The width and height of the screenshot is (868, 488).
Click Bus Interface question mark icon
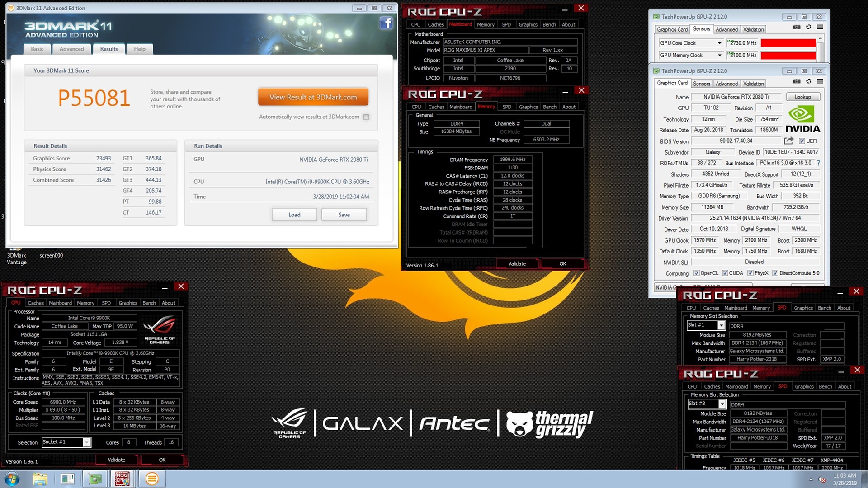tap(818, 163)
